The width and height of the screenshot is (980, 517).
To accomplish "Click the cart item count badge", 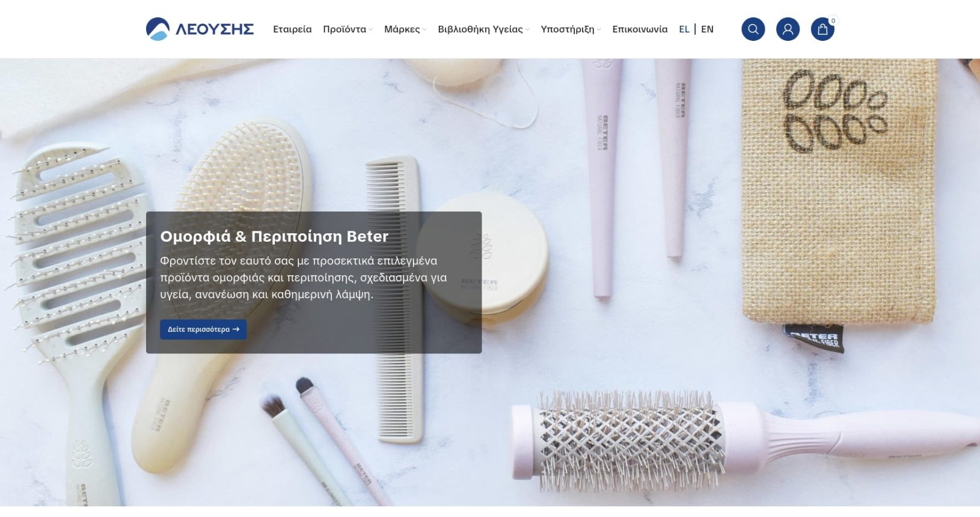I will [833, 21].
